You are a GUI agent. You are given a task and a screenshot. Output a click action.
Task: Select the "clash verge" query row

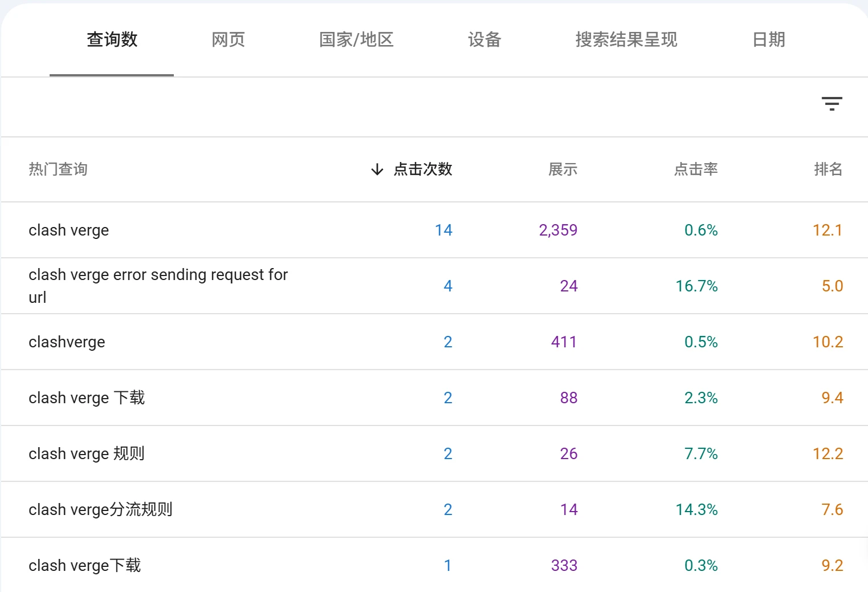coord(69,230)
